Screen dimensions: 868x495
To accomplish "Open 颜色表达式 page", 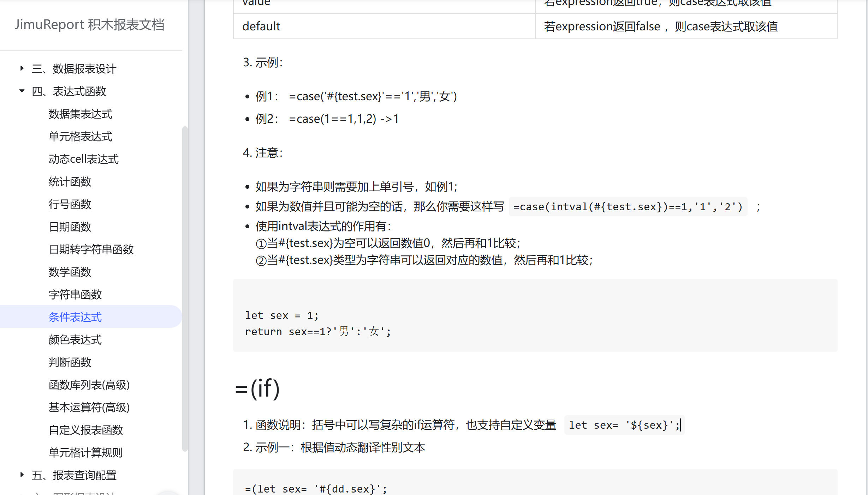I will click(75, 339).
